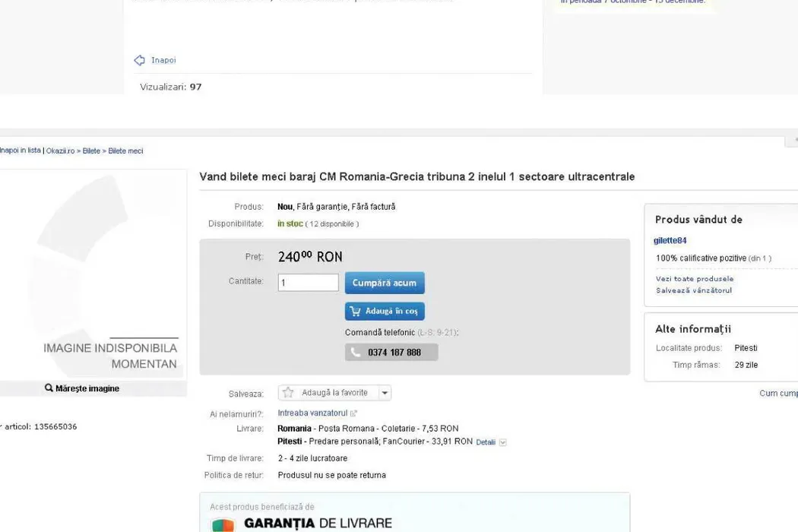Focus the Cantitate quantity input field
Image resolution: width=798 pixels, height=532 pixels.
click(x=308, y=283)
